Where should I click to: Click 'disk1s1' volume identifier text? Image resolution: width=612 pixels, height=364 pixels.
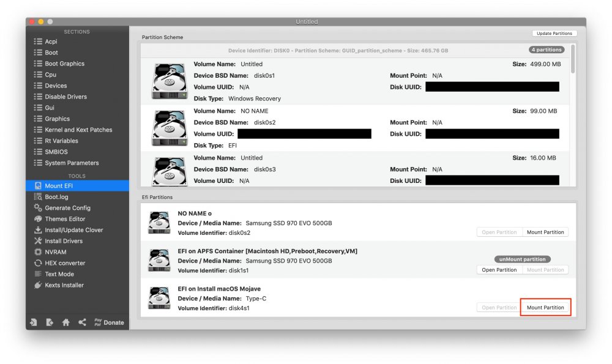(239, 270)
